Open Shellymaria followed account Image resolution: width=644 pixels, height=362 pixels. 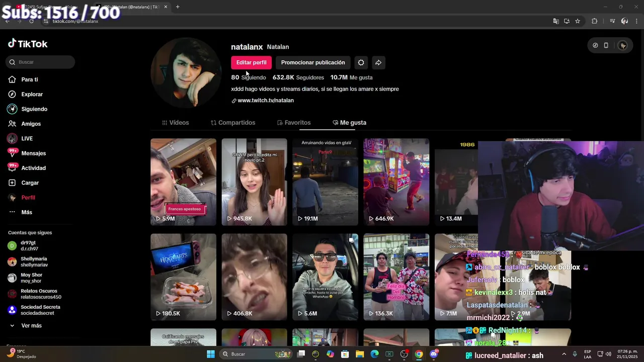28,262
